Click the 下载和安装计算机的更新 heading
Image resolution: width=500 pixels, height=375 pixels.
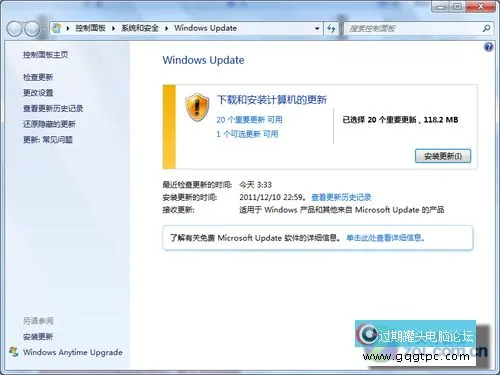point(272,100)
